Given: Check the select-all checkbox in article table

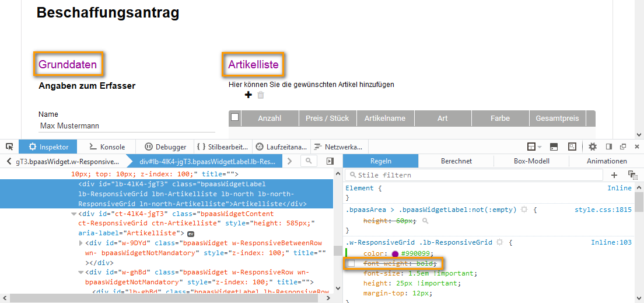Looking at the screenshot, I should coord(235,117).
